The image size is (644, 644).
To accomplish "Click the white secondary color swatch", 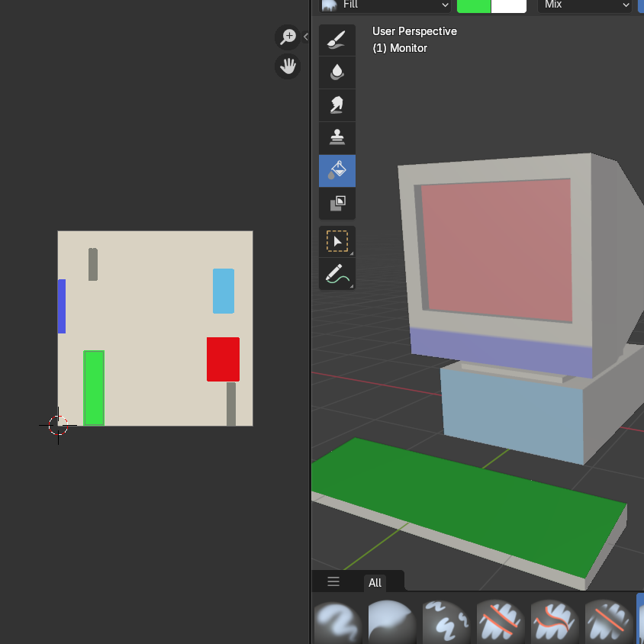I will 509,6.
